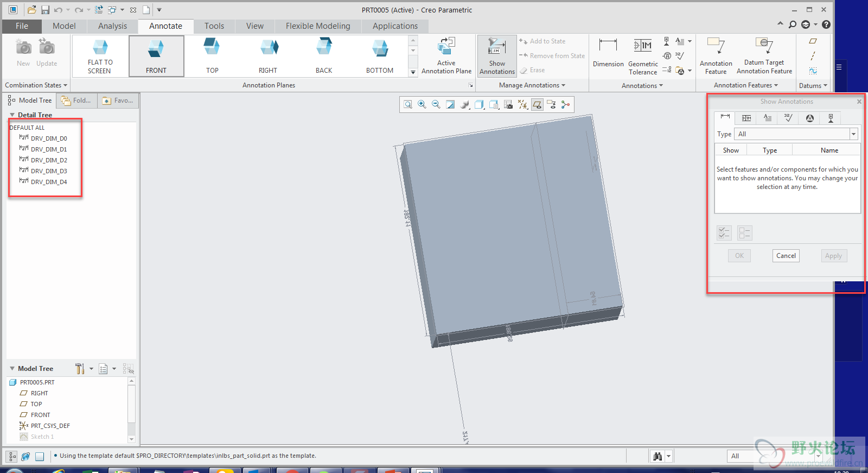Click the Regenerate icon in quick access toolbar
The height and width of the screenshot is (473, 868).
99,10
